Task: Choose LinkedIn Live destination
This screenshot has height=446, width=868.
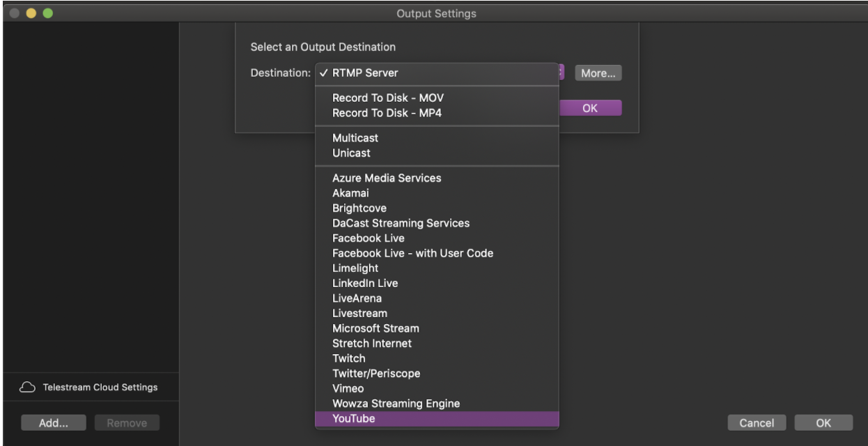Action: (x=437, y=283)
